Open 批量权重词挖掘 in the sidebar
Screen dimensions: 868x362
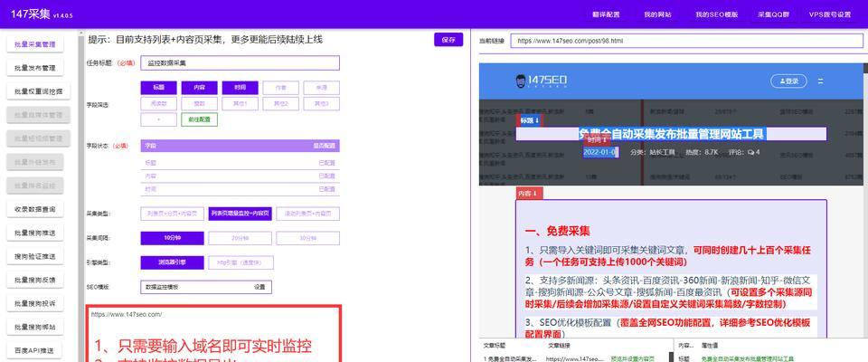pyautogui.click(x=39, y=91)
